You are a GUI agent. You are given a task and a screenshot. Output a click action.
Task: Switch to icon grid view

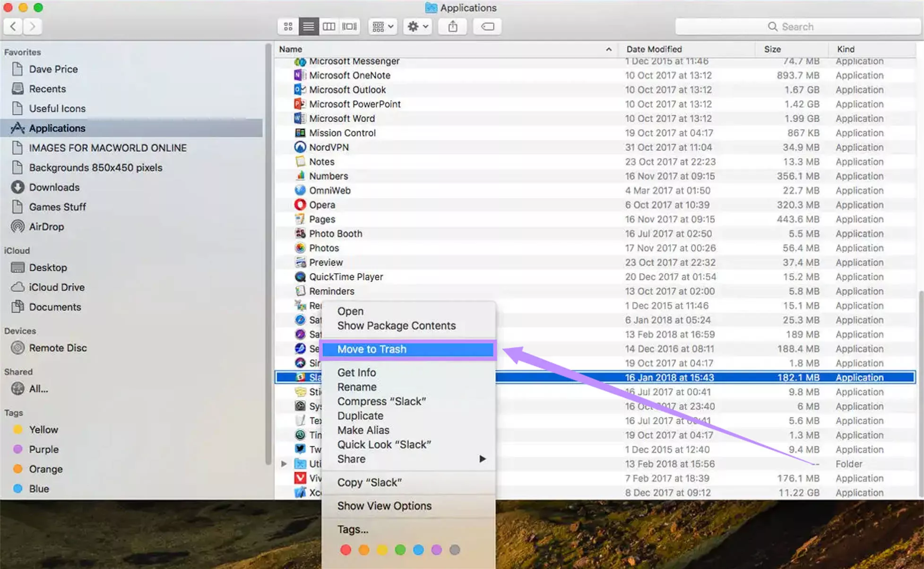pyautogui.click(x=288, y=26)
